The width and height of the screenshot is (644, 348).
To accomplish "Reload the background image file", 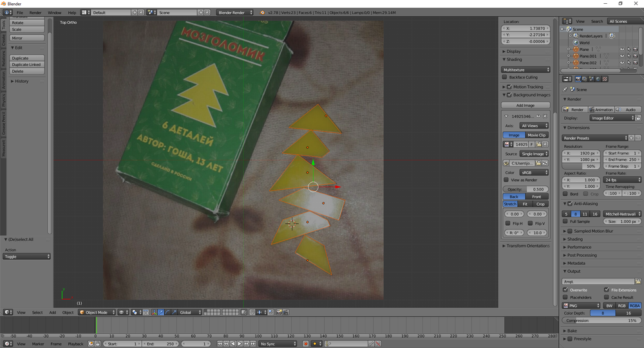I will [x=545, y=163].
